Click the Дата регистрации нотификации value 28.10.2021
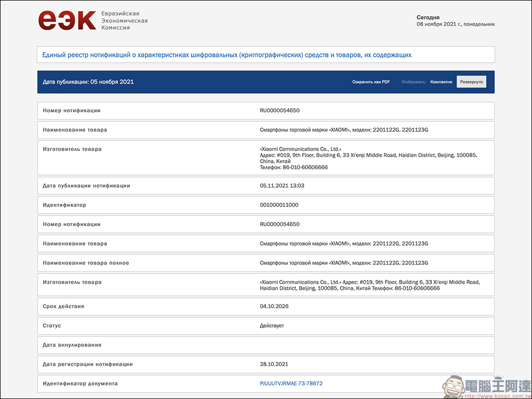 [274, 364]
